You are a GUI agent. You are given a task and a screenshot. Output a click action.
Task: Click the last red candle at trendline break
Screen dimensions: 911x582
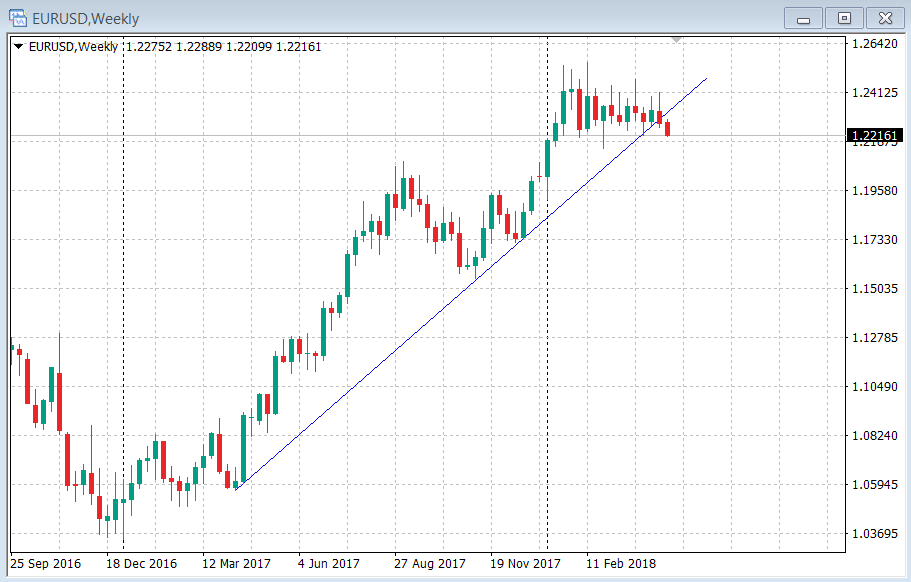[x=668, y=128]
